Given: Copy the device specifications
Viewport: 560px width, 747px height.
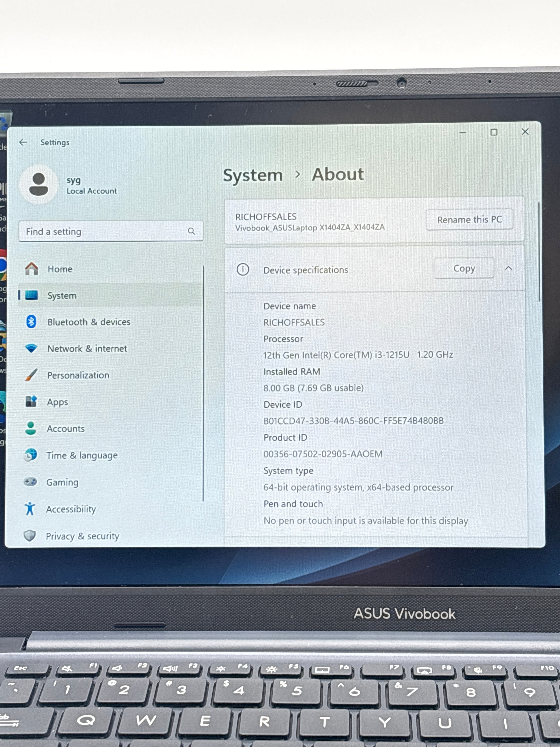Looking at the screenshot, I should click(464, 268).
